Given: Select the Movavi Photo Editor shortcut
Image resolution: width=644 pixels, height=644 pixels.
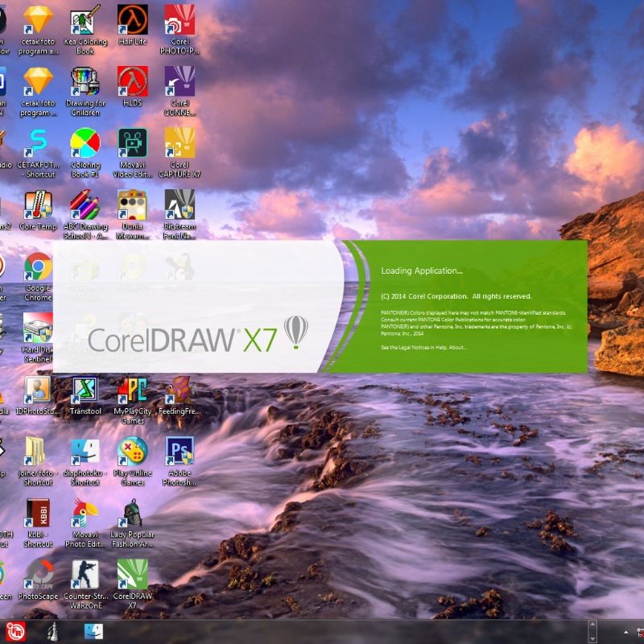Looking at the screenshot, I should pos(85,522).
